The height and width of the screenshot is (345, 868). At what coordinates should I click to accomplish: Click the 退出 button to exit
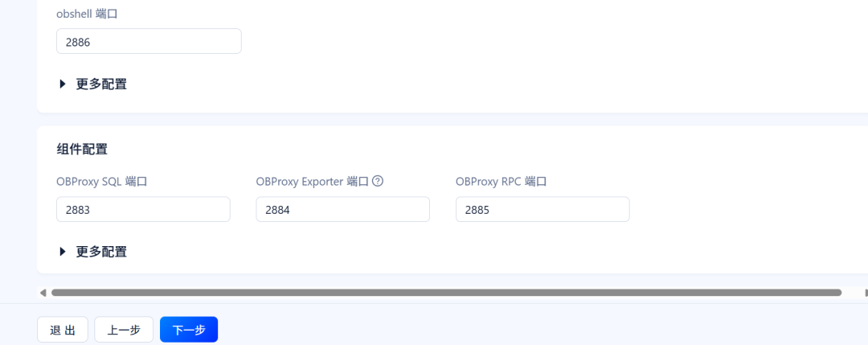[x=63, y=330]
